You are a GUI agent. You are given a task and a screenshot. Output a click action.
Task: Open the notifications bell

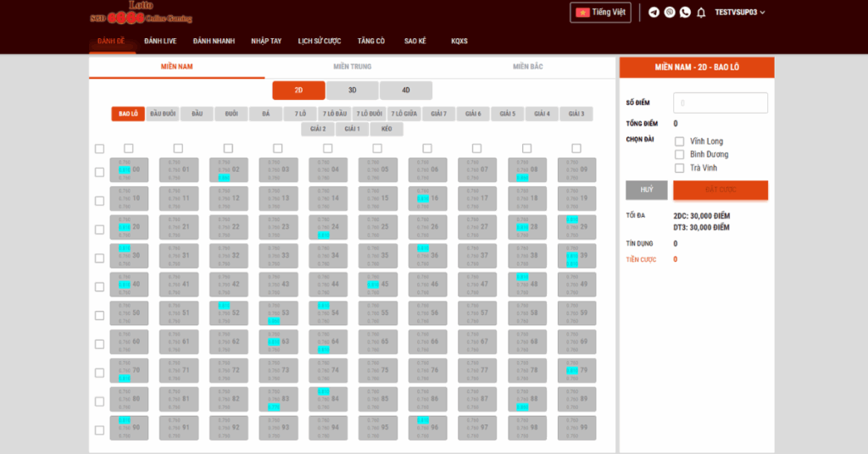701,12
